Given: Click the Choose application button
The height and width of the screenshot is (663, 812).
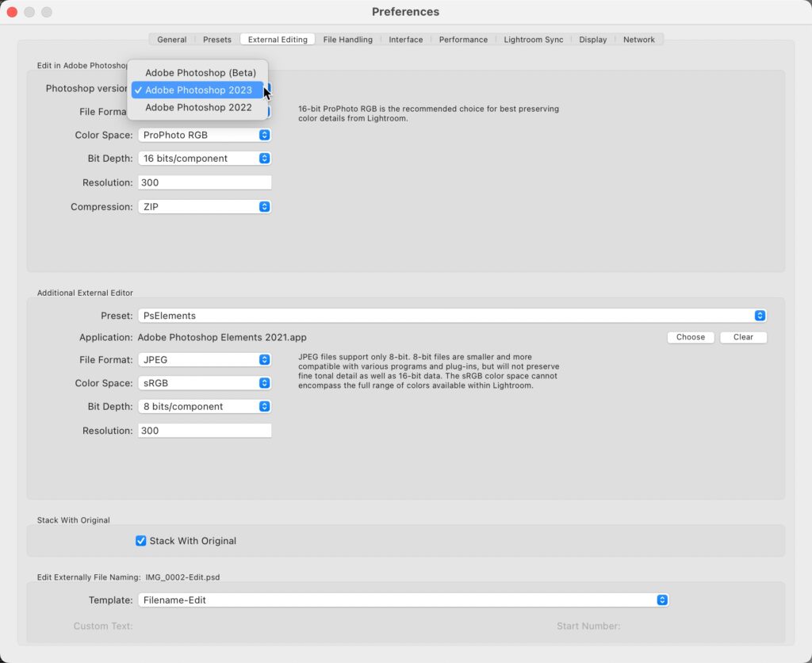Looking at the screenshot, I should (x=690, y=337).
